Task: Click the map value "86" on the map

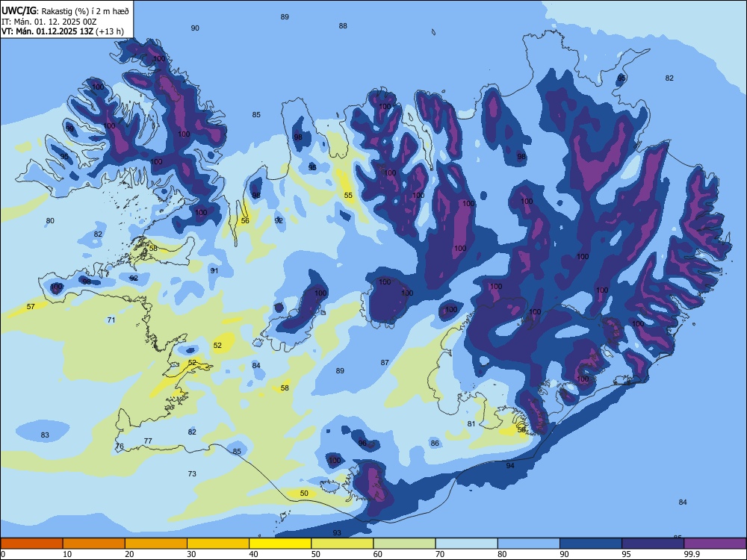Action: coord(435,444)
